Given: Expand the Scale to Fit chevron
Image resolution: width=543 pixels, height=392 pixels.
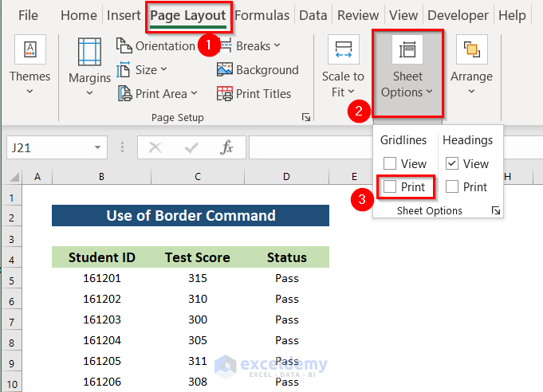Looking at the screenshot, I should (351, 92).
